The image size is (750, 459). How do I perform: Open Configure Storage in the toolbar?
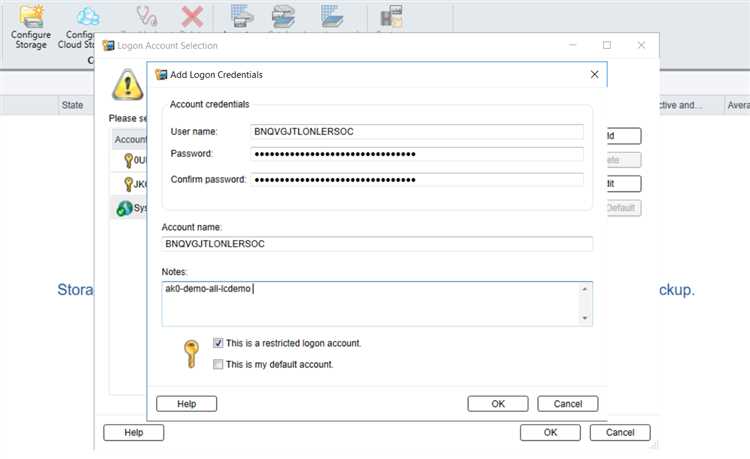(31, 27)
